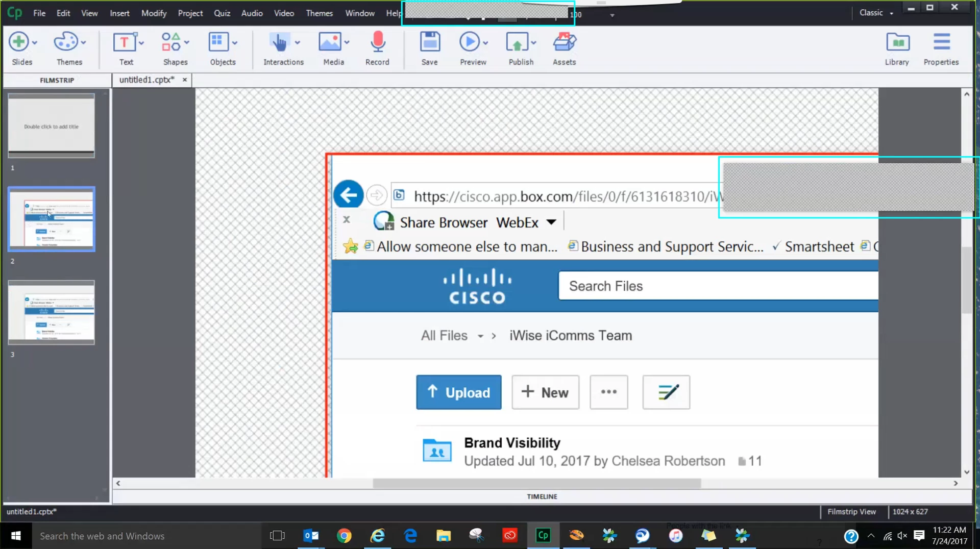Viewport: 980px width, 549px height.
Task: Click the Brand Visibility folder icon
Action: tap(437, 450)
